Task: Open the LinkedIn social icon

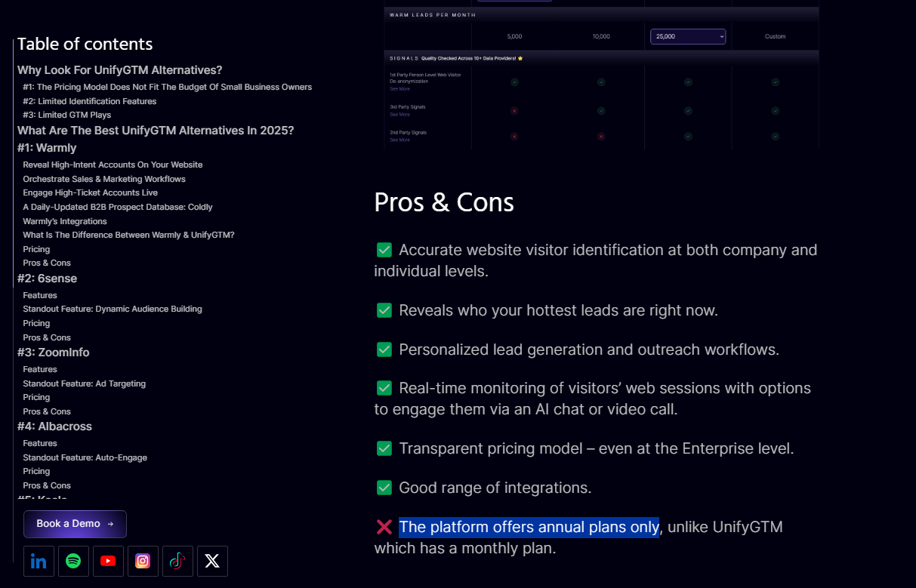Action: click(39, 561)
